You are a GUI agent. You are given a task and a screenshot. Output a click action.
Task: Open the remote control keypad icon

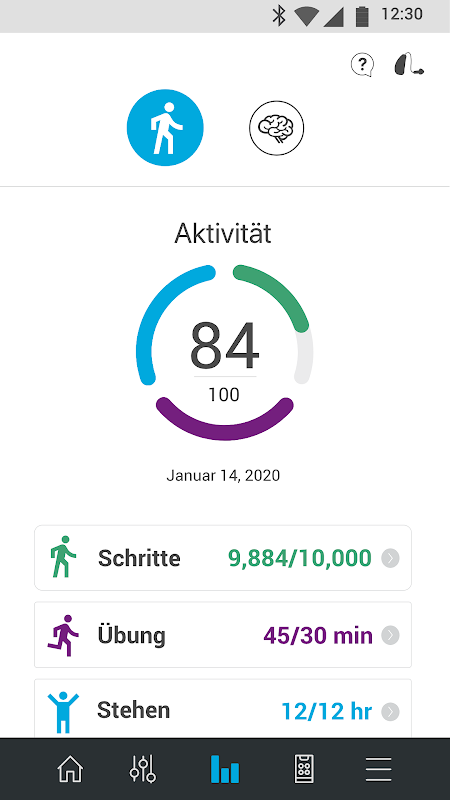tap(305, 769)
